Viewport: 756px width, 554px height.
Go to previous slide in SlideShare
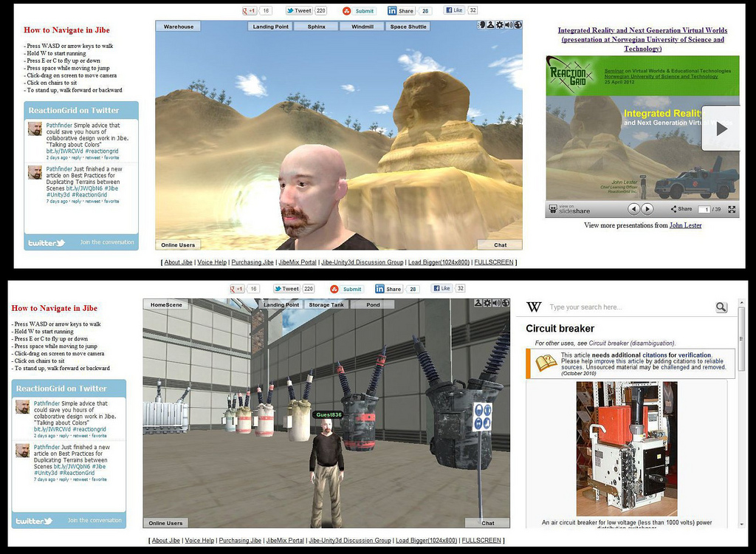coord(633,209)
